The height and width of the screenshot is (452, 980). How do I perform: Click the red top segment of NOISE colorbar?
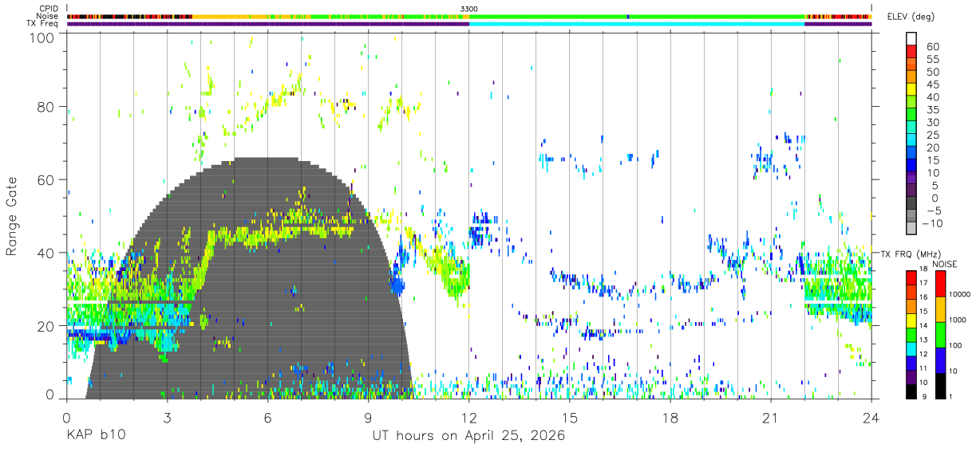941,283
